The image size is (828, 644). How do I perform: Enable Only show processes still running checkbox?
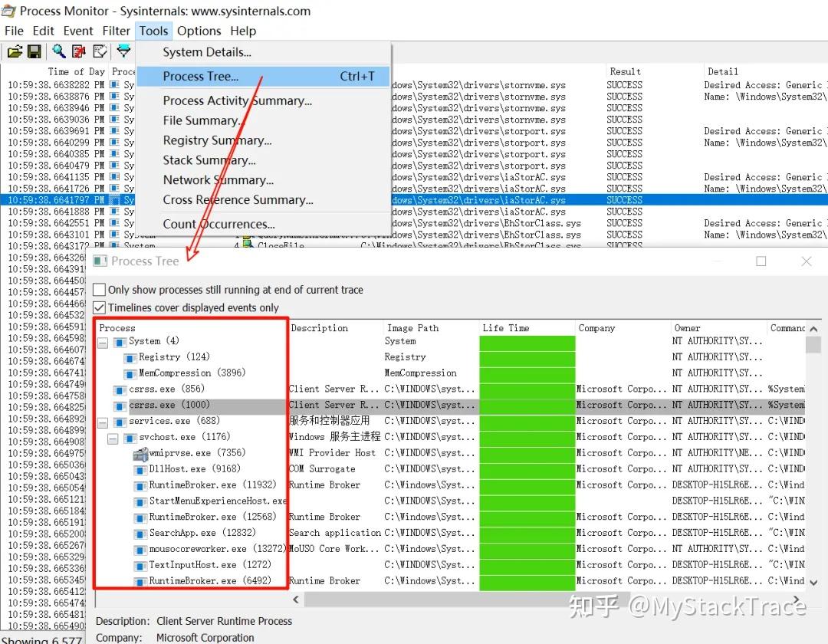pos(99,289)
